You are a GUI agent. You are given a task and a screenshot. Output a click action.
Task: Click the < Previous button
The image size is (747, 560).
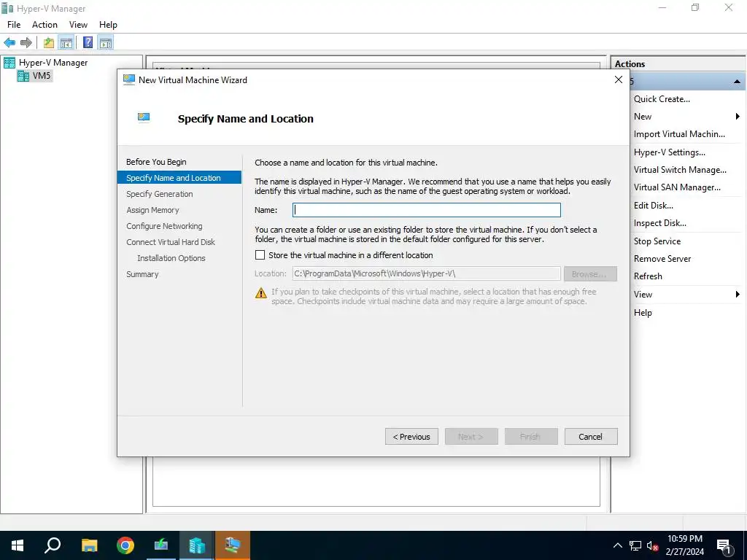pyautogui.click(x=411, y=437)
